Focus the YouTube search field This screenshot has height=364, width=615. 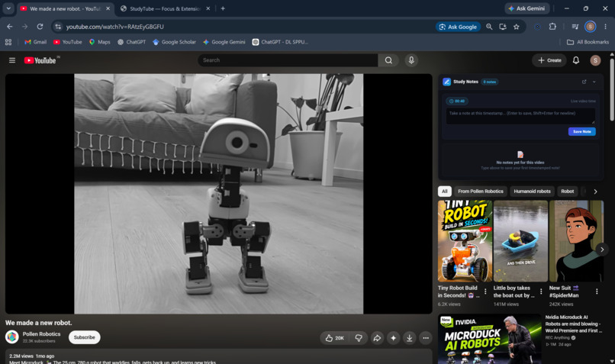tap(288, 60)
